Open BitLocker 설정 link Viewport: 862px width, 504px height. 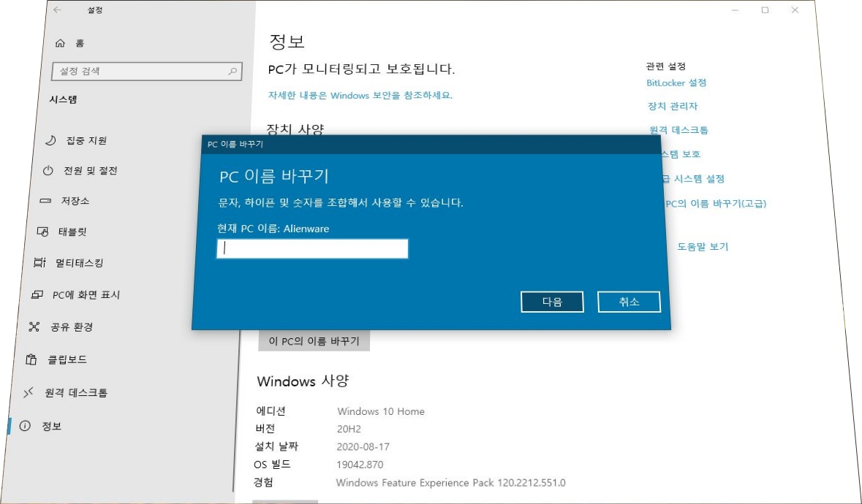pyautogui.click(x=676, y=83)
